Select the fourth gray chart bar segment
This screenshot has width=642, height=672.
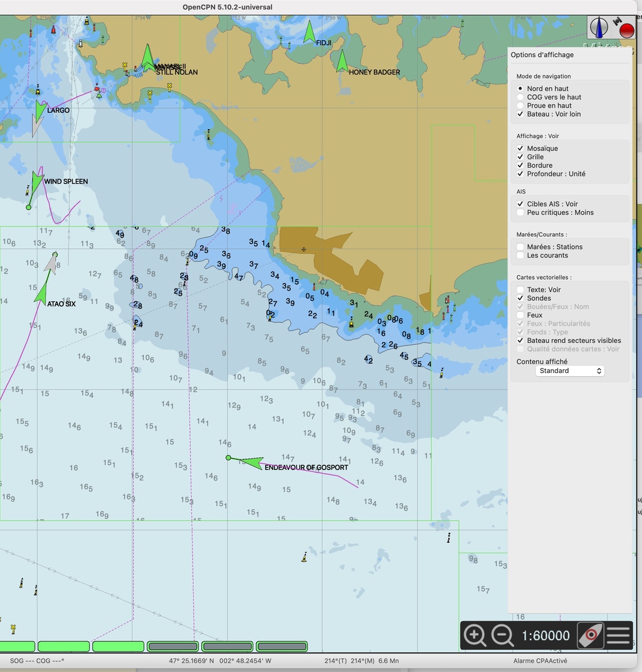pos(172,646)
